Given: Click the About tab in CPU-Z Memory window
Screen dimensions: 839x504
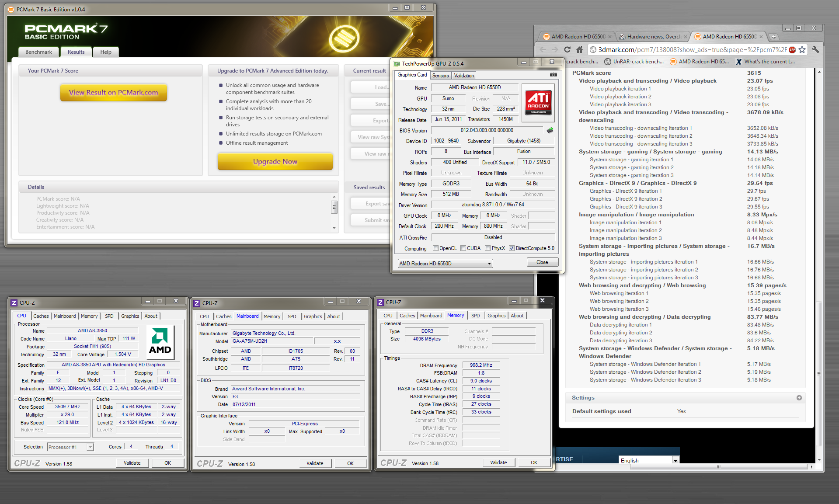Looking at the screenshot, I should point(517,316).
